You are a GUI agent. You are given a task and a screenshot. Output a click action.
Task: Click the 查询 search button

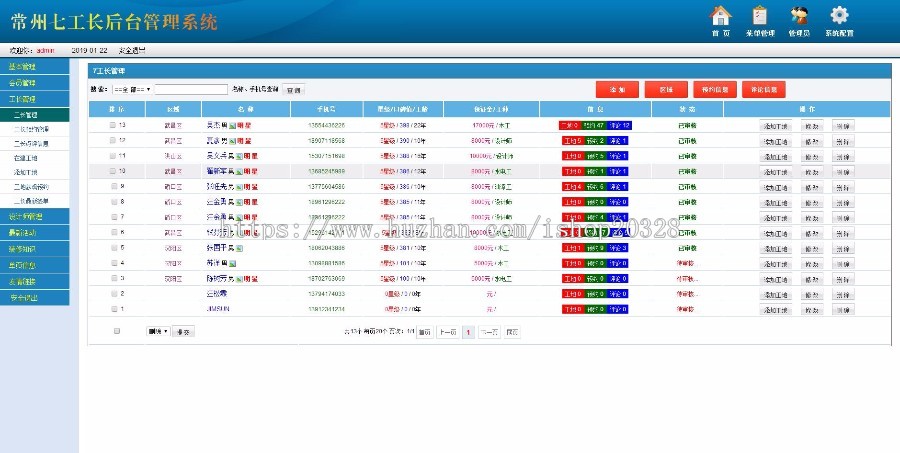[x=293, y=90]
